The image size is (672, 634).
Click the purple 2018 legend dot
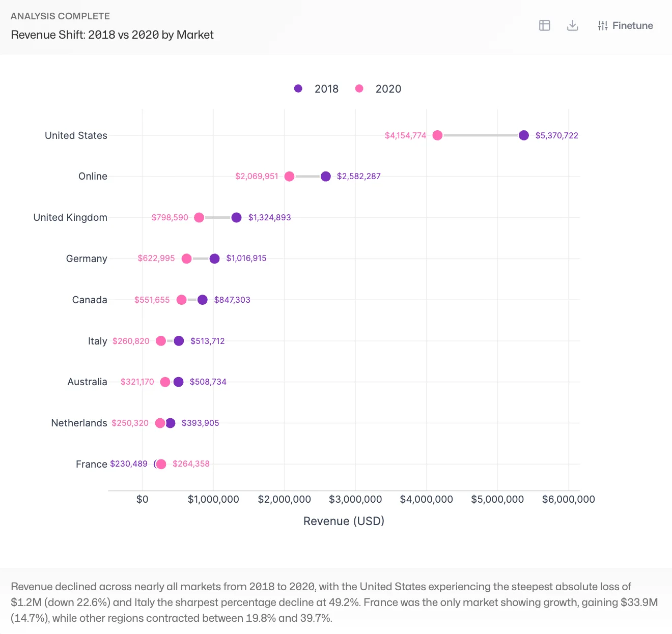298,89
